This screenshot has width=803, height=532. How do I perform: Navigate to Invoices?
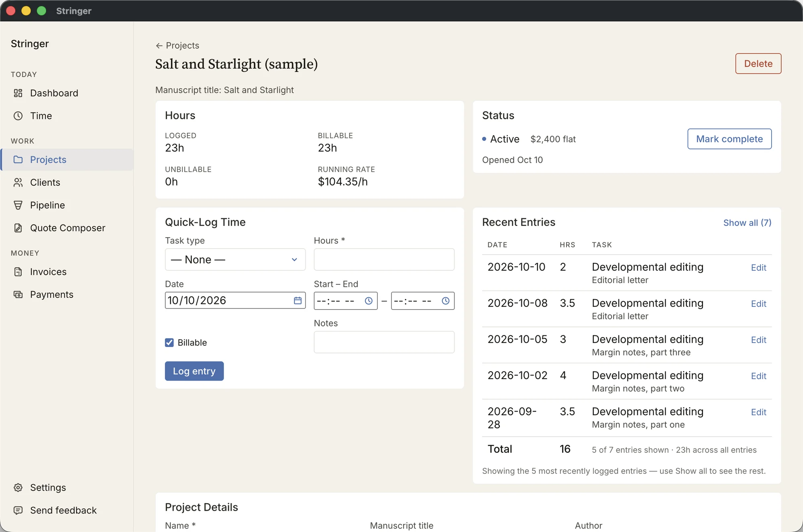pos(67,272)
